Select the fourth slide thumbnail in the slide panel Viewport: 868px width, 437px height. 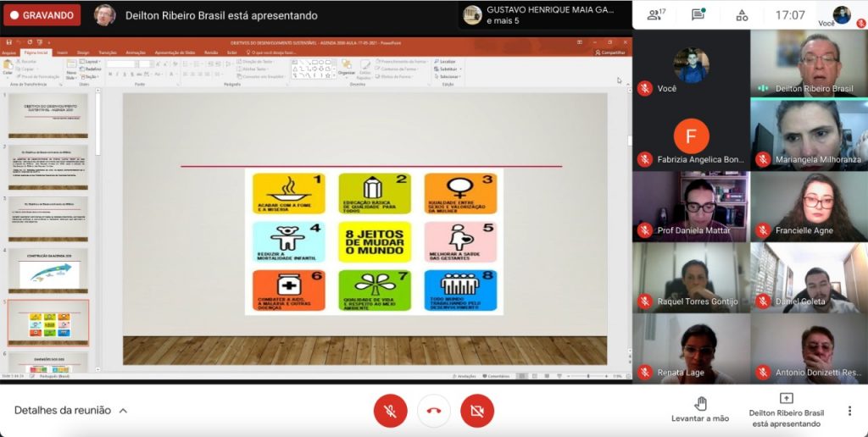coord(48,269)
